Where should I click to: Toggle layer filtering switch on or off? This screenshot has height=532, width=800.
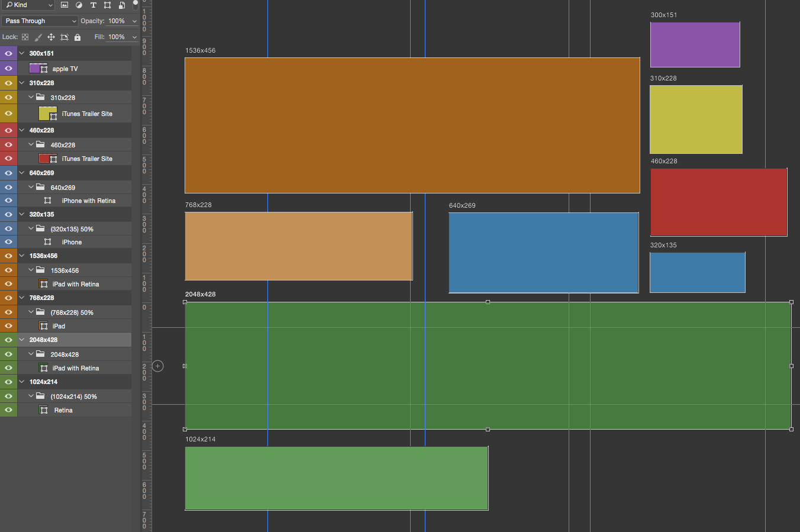click(x=136, y=5)
